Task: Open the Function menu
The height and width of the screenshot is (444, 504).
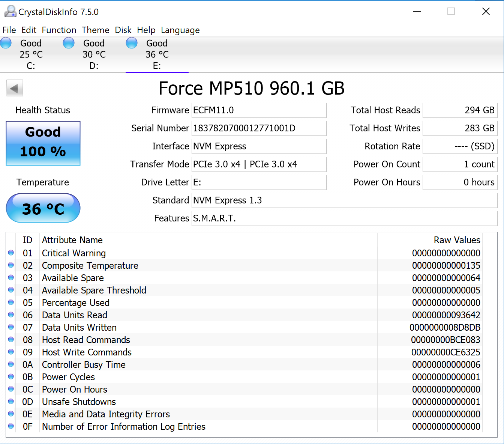Action: (59, 30)
